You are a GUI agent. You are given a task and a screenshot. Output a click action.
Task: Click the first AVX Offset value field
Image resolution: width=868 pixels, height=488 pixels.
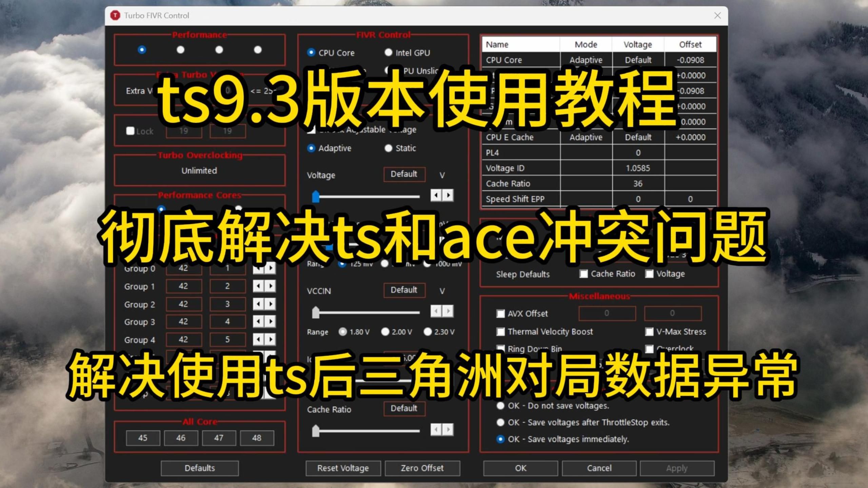click(x=607, y=313)
